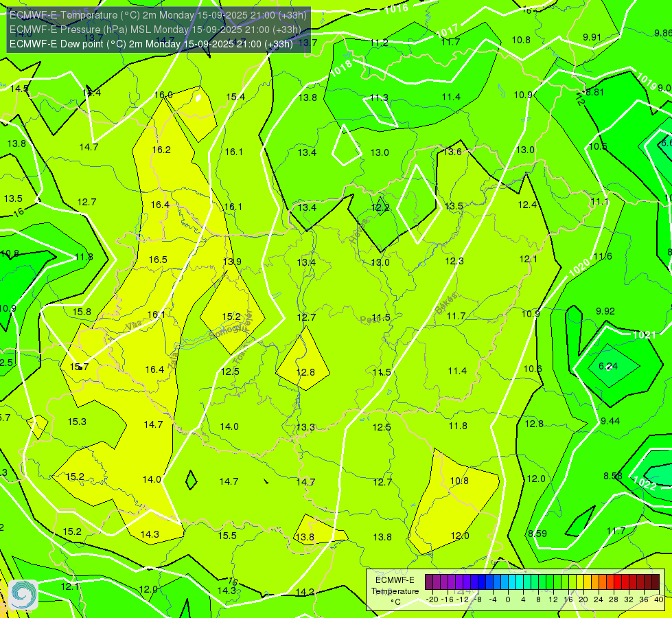
Task: Click the 11.2 temperature value
Action: coord(380,43)
